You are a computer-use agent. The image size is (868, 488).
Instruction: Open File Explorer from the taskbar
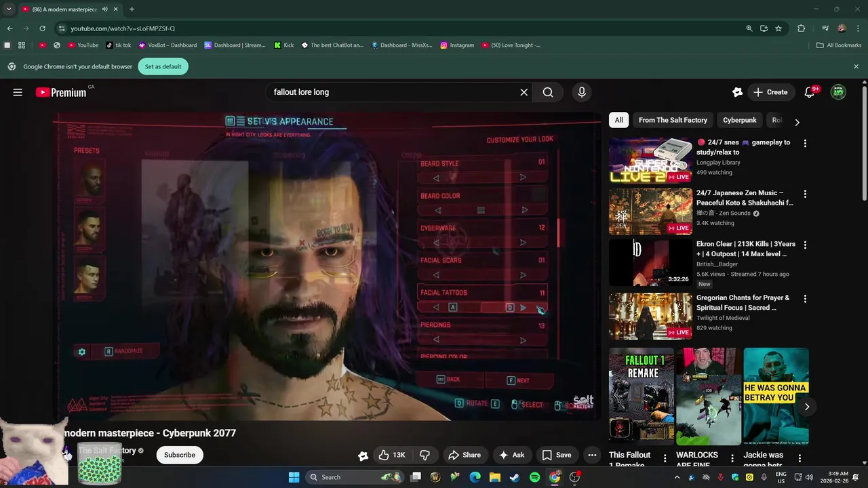point(494,477)
